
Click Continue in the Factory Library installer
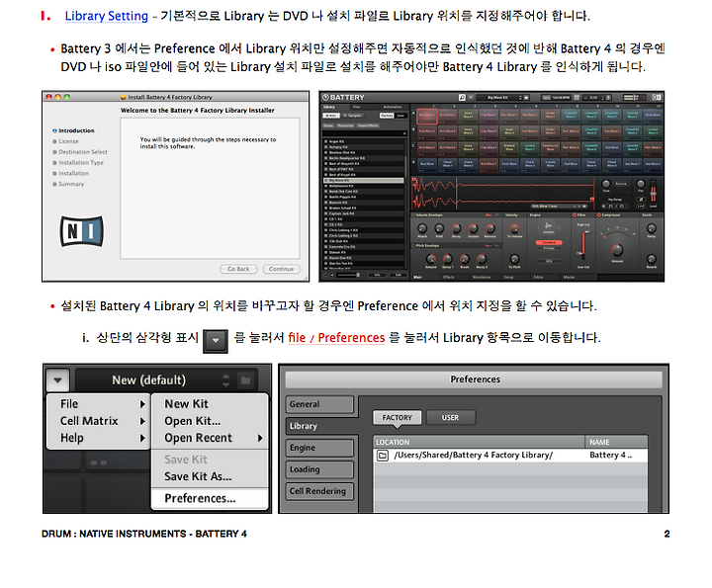point(282,269)
